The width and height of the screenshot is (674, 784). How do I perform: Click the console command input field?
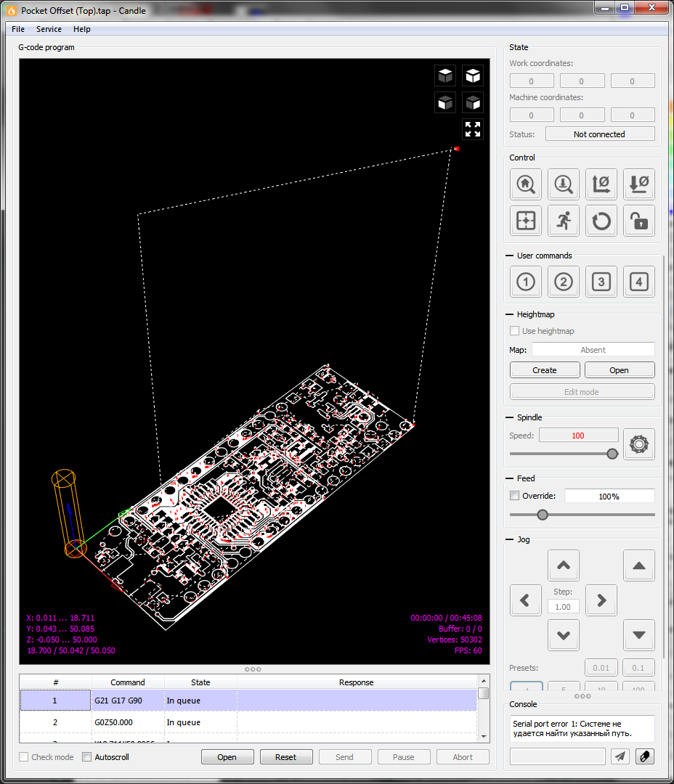[557, 756]
